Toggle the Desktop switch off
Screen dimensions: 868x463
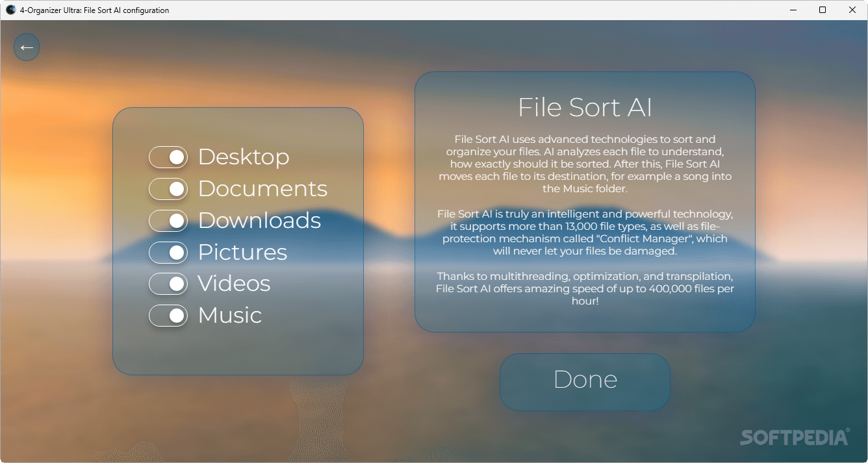(x=168, y=157)
